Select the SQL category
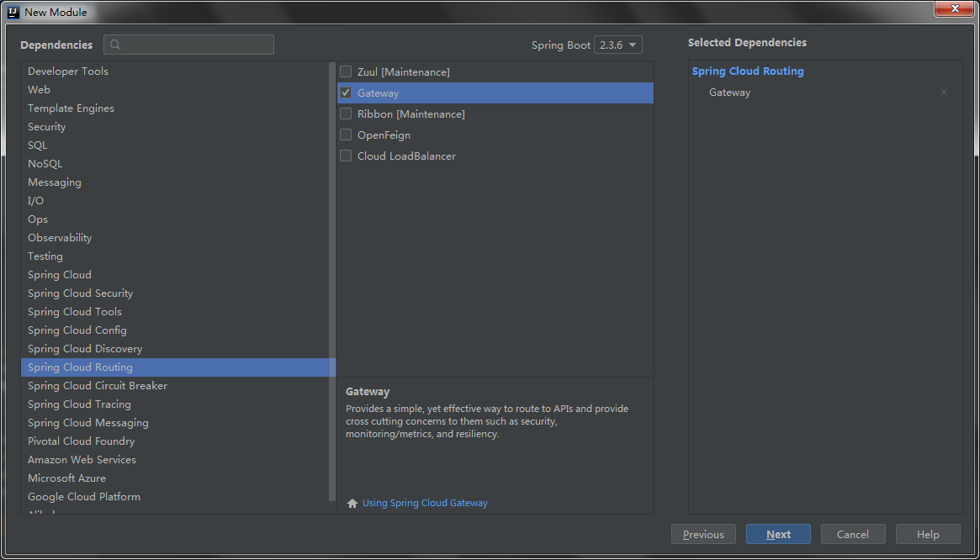Screen dimensions: 980x560 [x=175, y=145]
